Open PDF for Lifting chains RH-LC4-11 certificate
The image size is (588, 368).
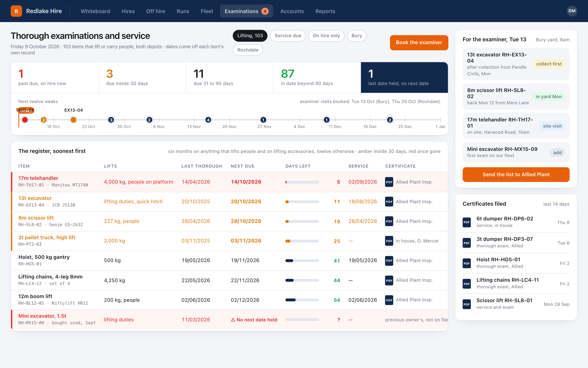point(467,284)
